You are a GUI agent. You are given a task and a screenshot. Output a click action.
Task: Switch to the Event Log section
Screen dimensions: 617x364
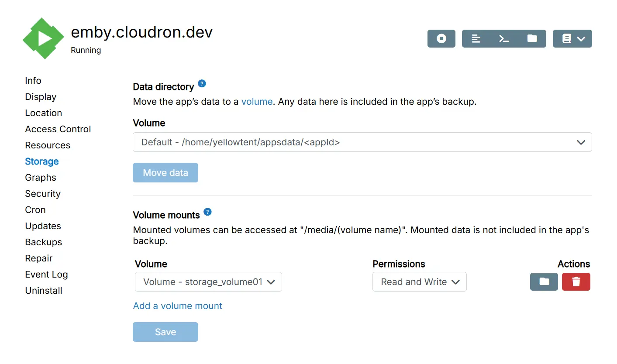click(x=46, y=275)
